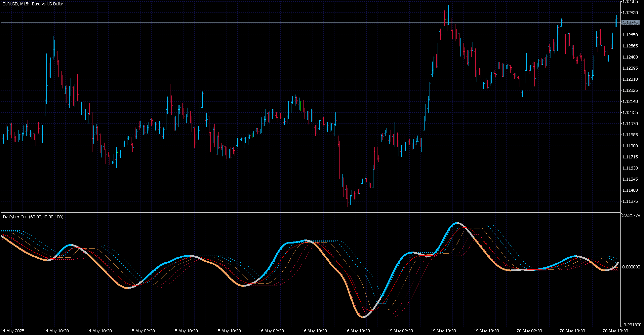
Task: Click the 1.12905 price scale label
Action: coord(630,2)
